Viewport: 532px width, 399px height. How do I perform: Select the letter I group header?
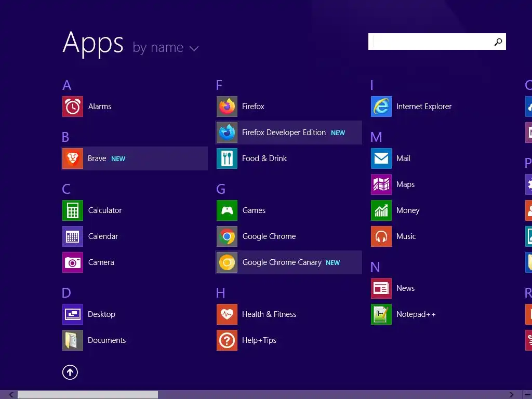pyautogui.click(x=372, y=85)
